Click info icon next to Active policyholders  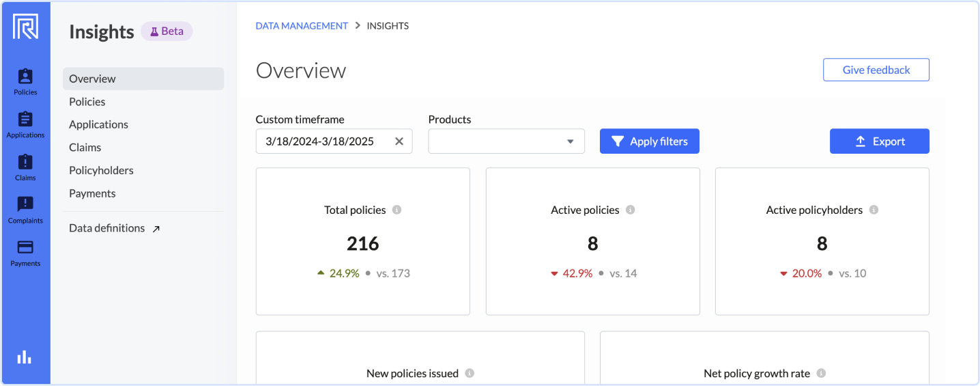874,210
